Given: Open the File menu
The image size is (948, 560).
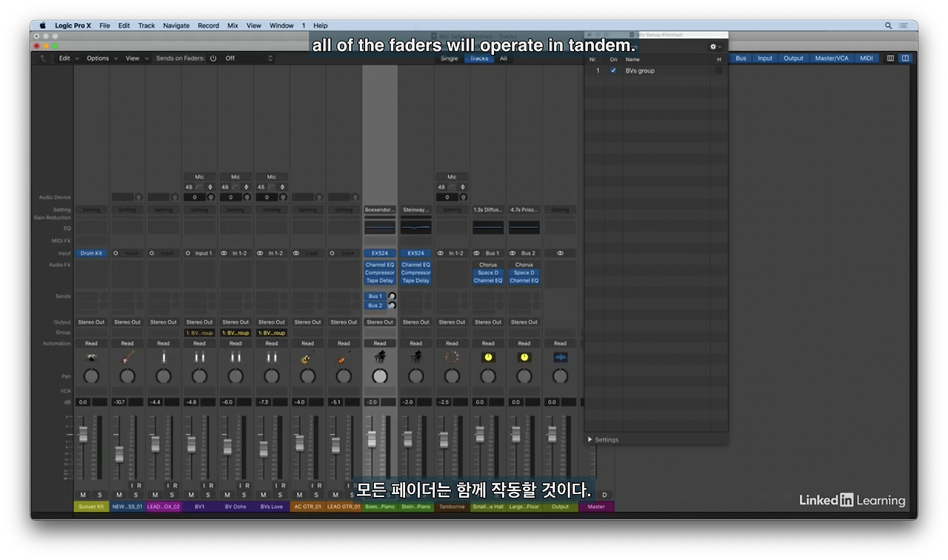Looking at the screenshot, I should 104,25.
